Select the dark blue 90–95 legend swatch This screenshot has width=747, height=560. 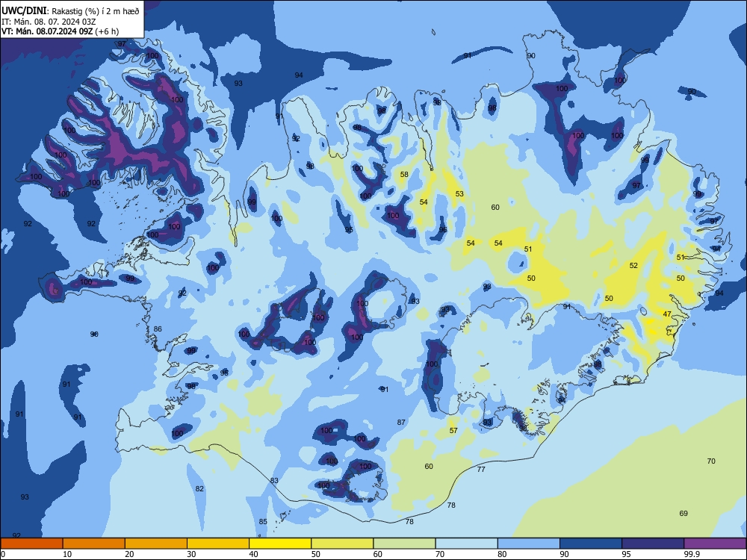[x=591, y=544]
